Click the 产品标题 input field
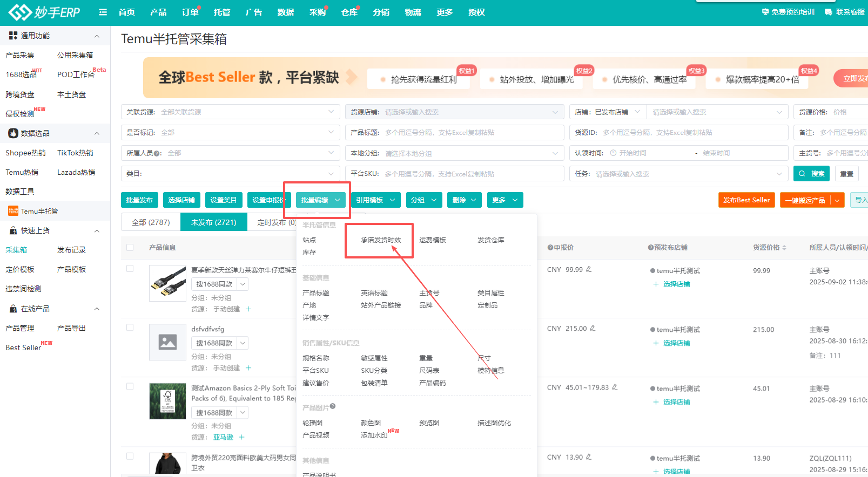868x477 pixels. pyautogui.click(x=455, y=132)
